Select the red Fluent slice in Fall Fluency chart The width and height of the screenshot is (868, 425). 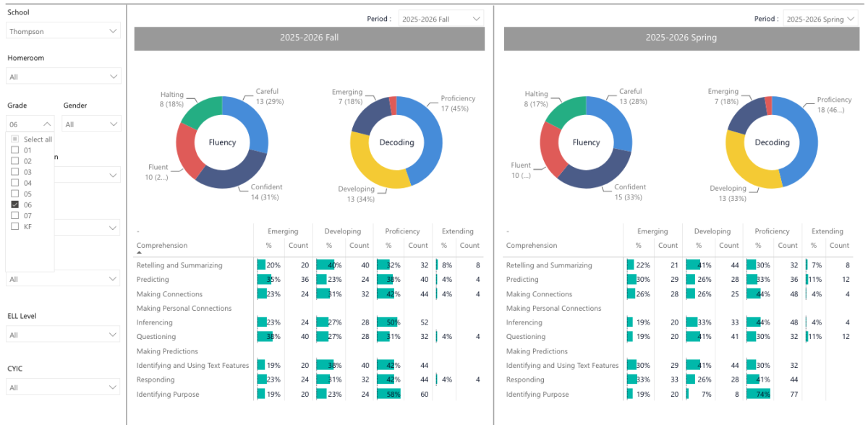(187, 150)
